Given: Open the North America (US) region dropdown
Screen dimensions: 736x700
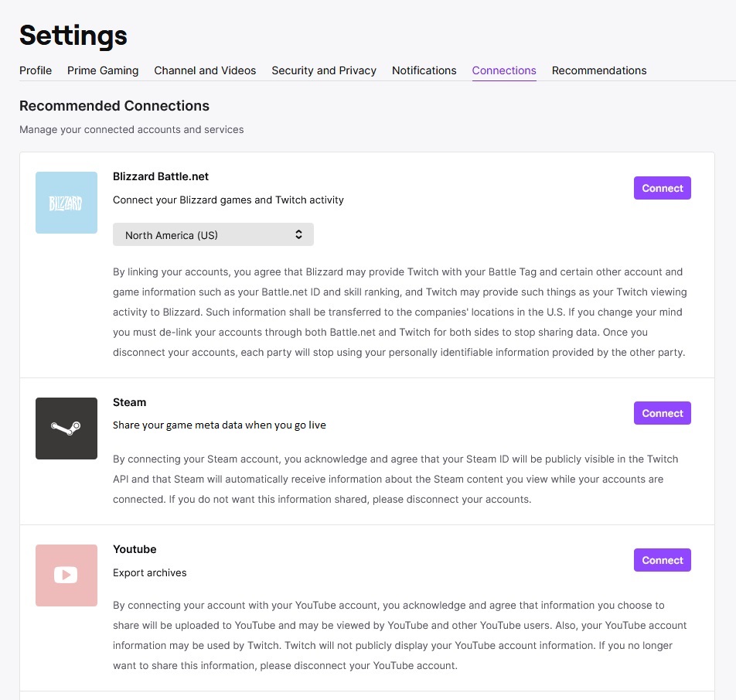Looking at the screenshot, I should [213, 234].
